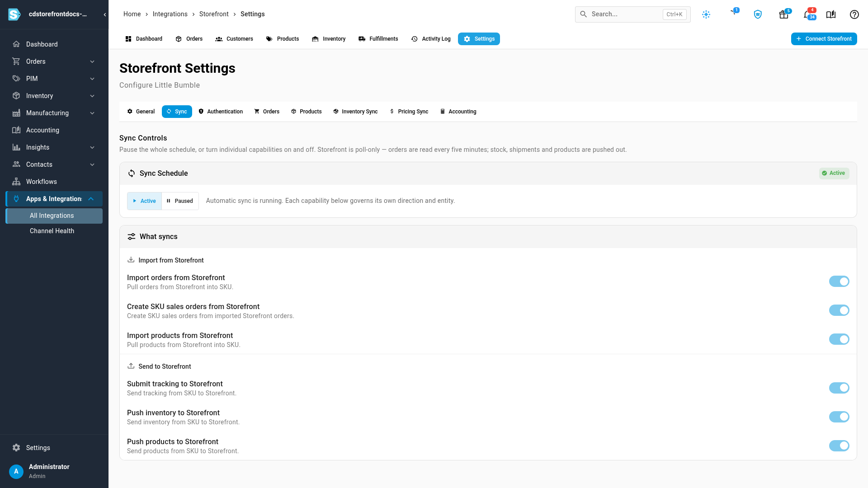The width and height of the screenshot is (868, 488).
Task: Expand the Orders sidebar menu
Action: point(54,61)
